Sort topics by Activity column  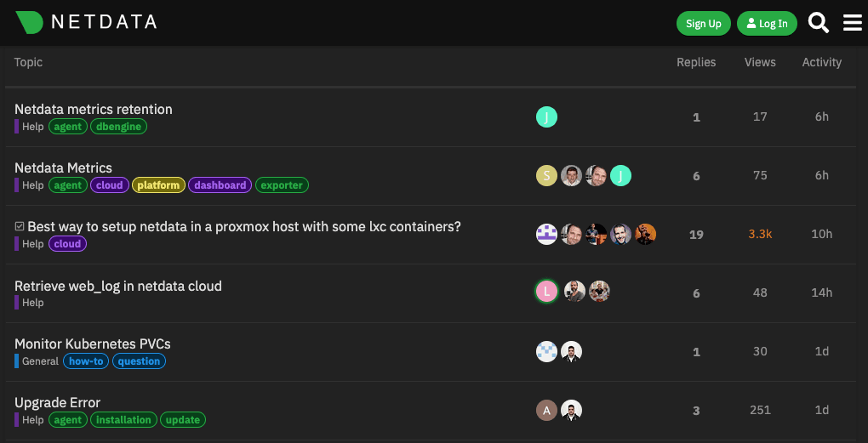[821, 62]
